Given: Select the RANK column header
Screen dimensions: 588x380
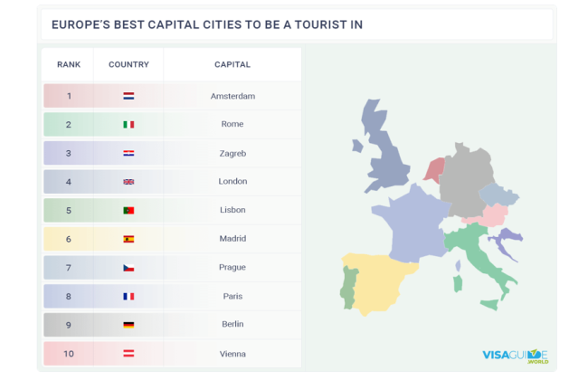Looking at the screenshot, I should tap(69, 65).
